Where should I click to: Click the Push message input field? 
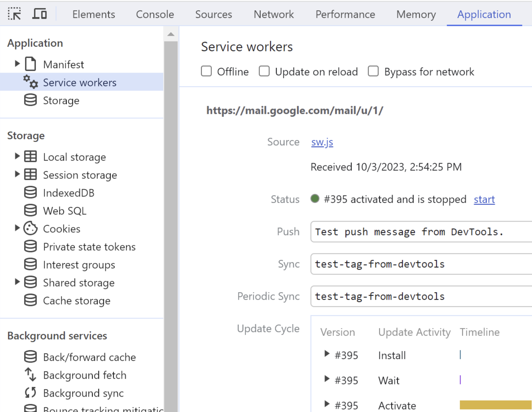421,232
